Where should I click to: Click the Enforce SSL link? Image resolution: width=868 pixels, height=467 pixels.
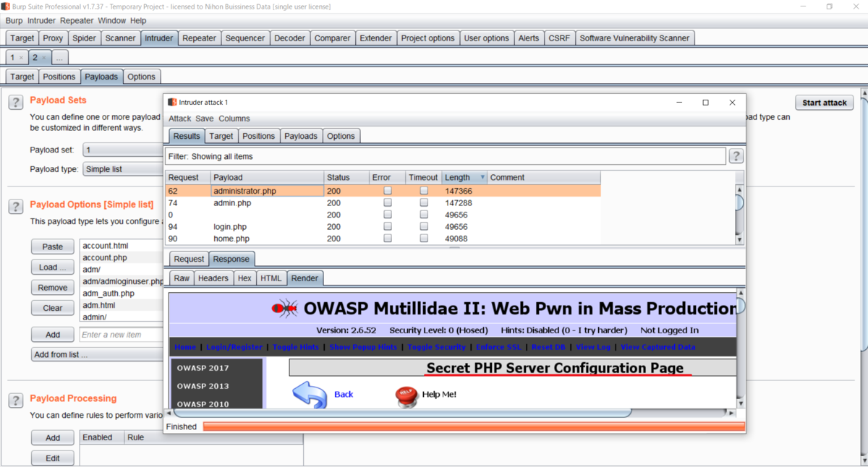point(498,347)
